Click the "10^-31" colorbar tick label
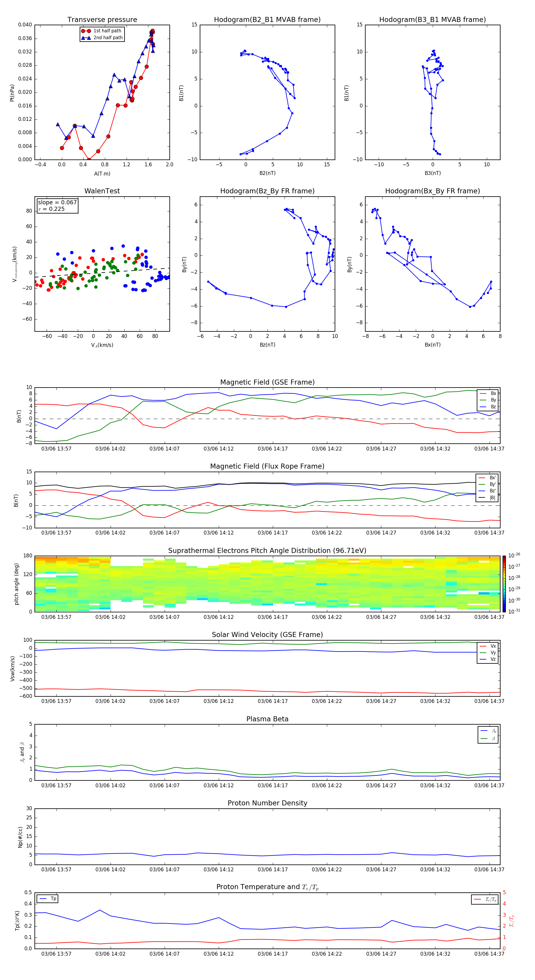Viewport: 535px width, 980px height. coord(514,611)
